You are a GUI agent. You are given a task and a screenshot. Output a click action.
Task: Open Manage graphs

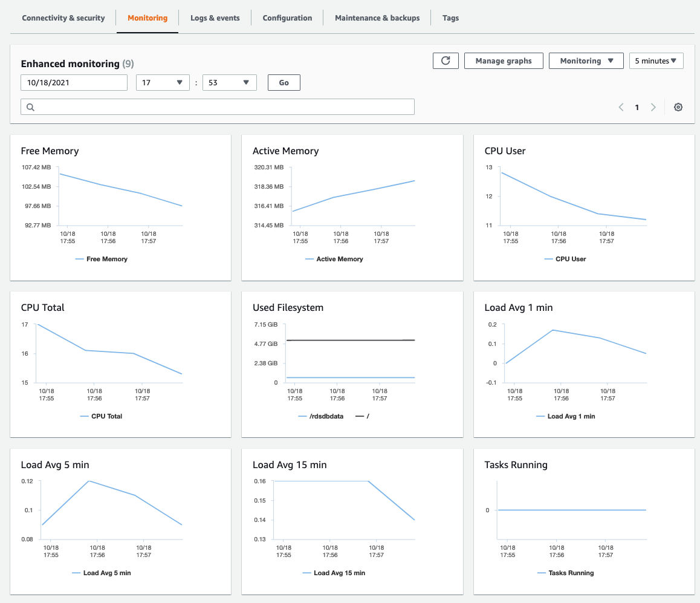coord(504,60)
